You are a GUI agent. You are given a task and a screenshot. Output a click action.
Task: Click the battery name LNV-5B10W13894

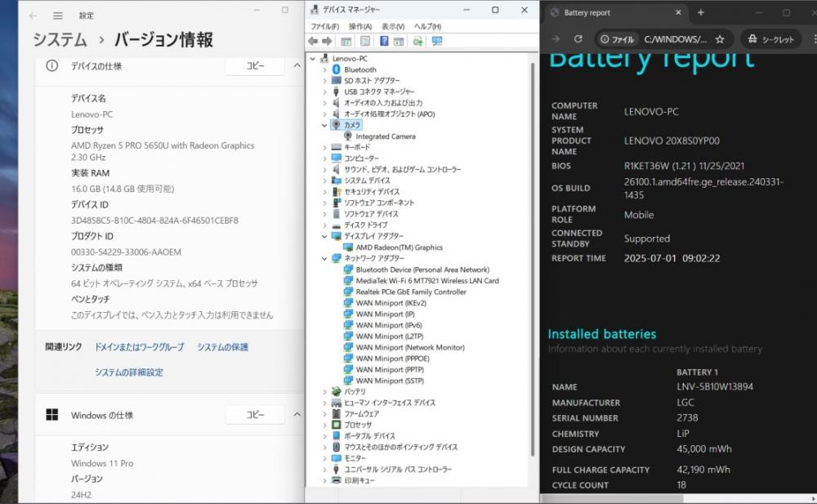715,386
